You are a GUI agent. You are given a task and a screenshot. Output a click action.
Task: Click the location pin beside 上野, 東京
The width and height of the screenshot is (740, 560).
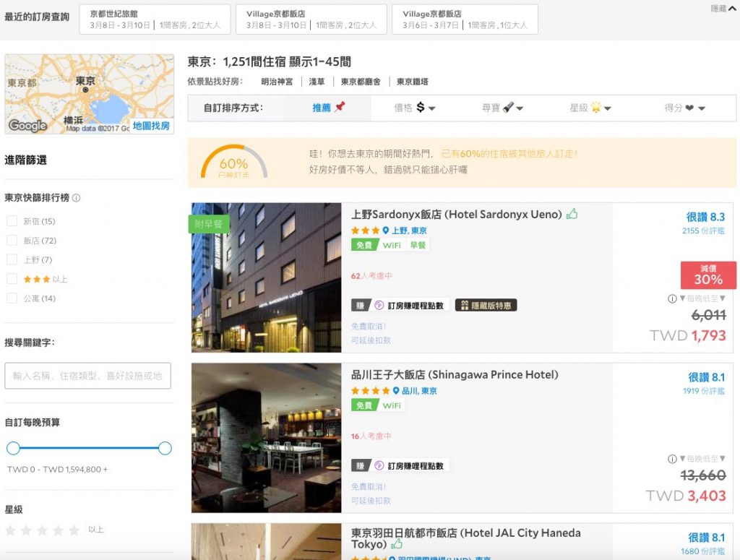(386, 231)
